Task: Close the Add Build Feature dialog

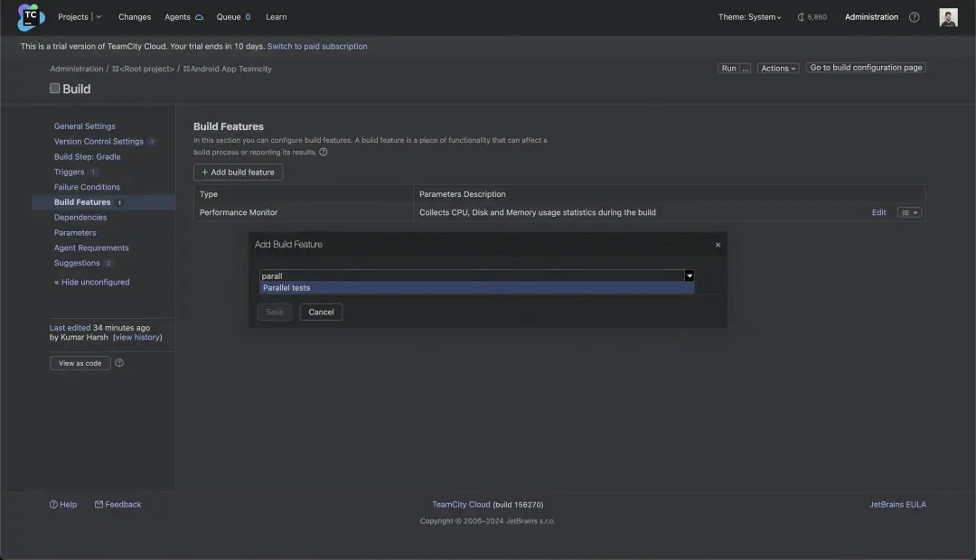Action: tap(718, 245)
